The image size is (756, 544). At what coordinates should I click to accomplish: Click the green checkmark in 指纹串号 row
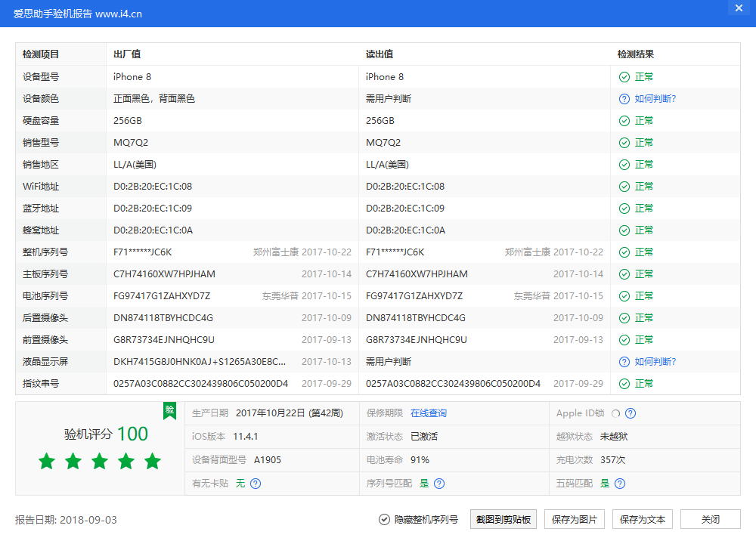tap(624, 384)
